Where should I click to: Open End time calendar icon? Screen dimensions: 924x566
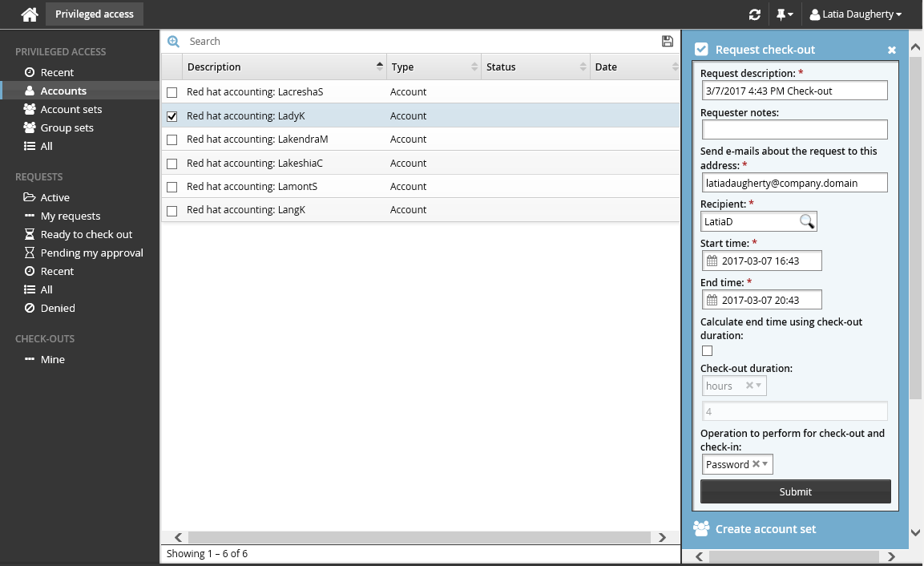[712, 300]
